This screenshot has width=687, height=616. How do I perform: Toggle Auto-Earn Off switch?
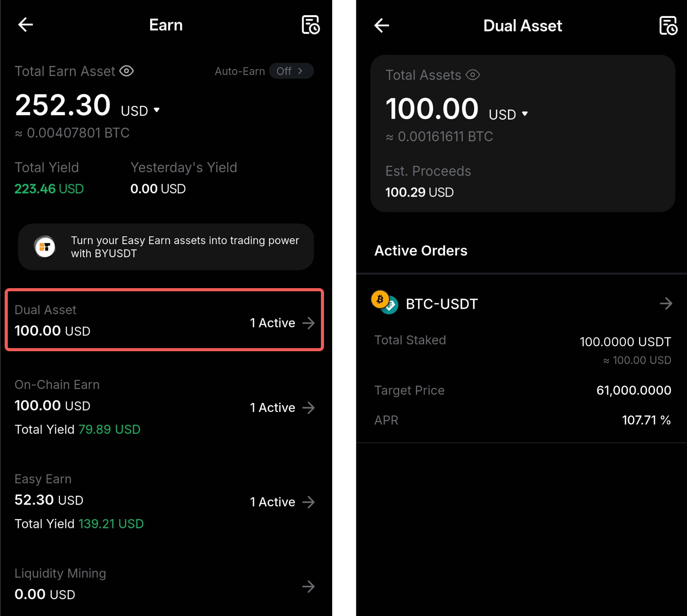pos(291,71)
